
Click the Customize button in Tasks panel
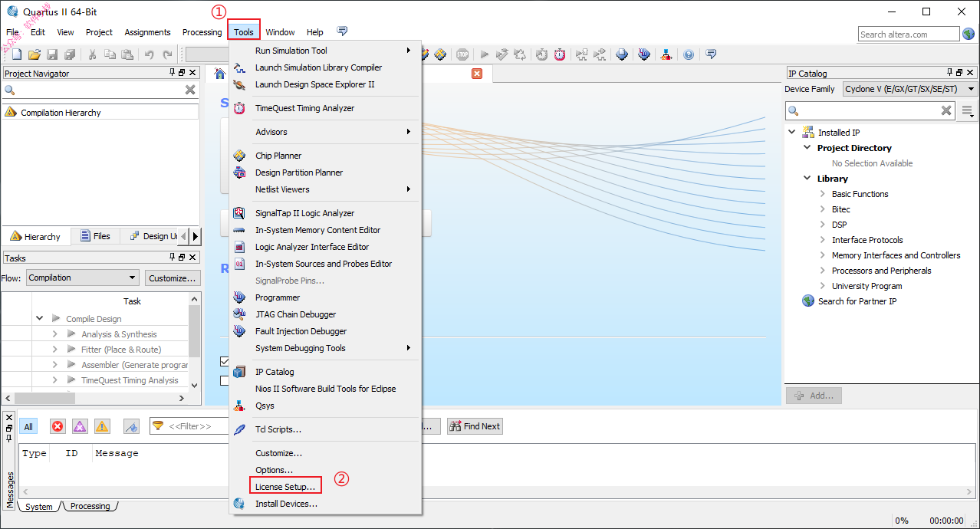pos(173,278)
